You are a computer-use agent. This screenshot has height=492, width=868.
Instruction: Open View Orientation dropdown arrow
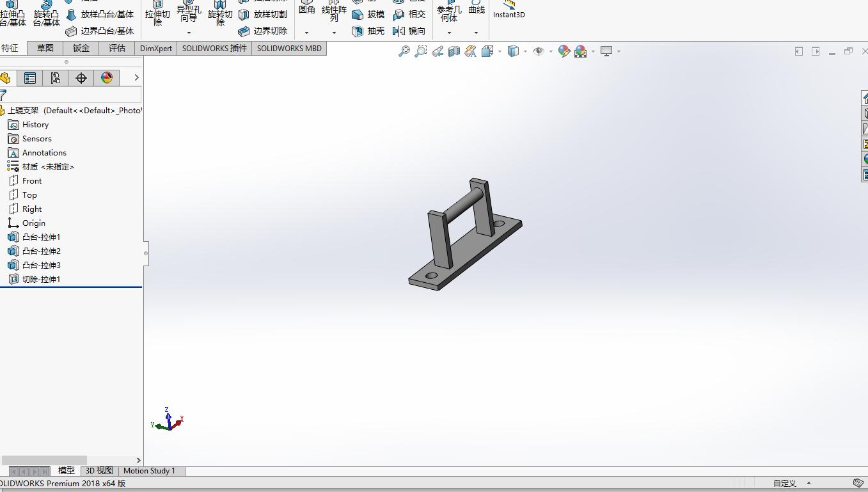pos(500,51)
